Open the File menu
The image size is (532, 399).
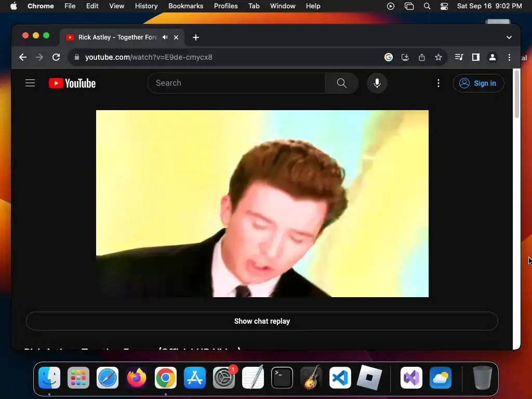pos(70,6)
